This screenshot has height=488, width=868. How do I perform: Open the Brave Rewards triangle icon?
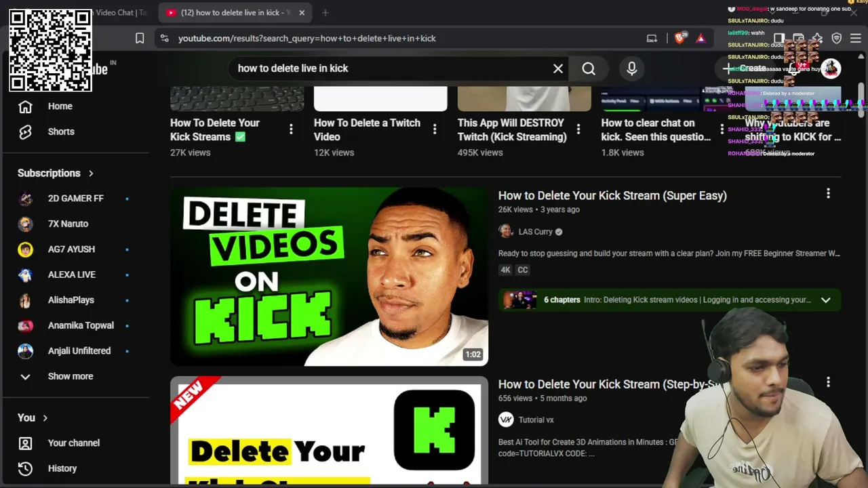[x=701, y=39]
